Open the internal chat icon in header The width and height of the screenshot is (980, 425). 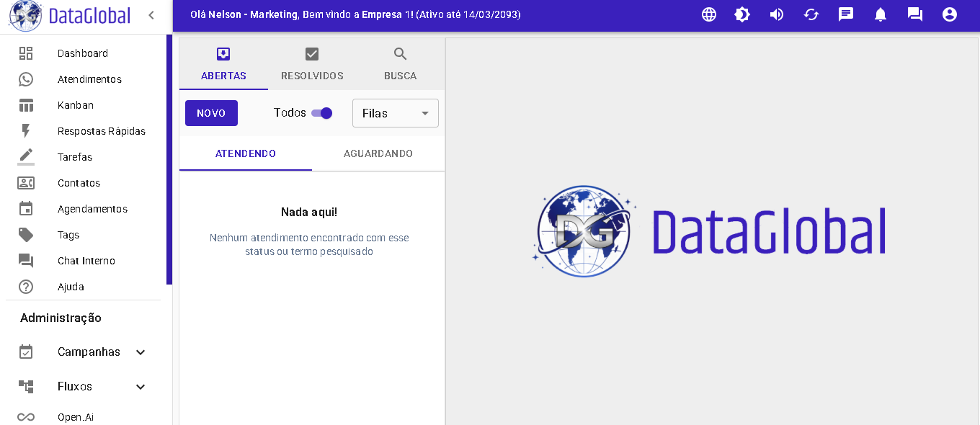[x=915, y=14]
